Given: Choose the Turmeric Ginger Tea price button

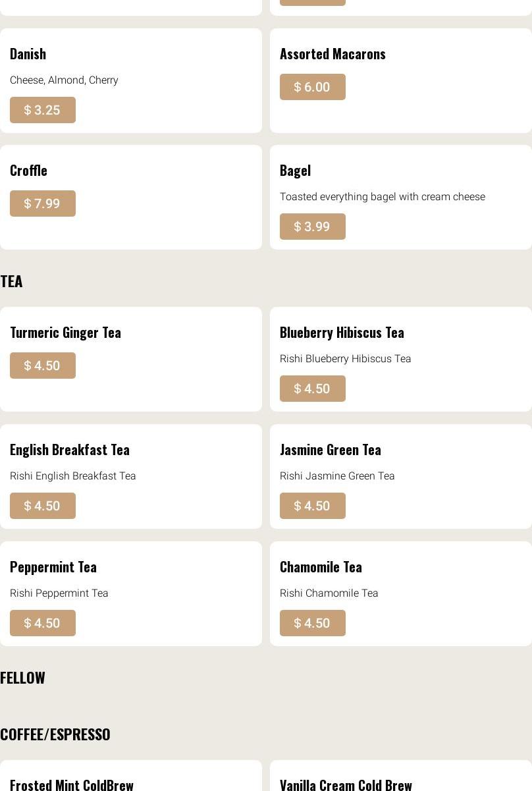Looking at the screenshot, I should coord(43,366).
